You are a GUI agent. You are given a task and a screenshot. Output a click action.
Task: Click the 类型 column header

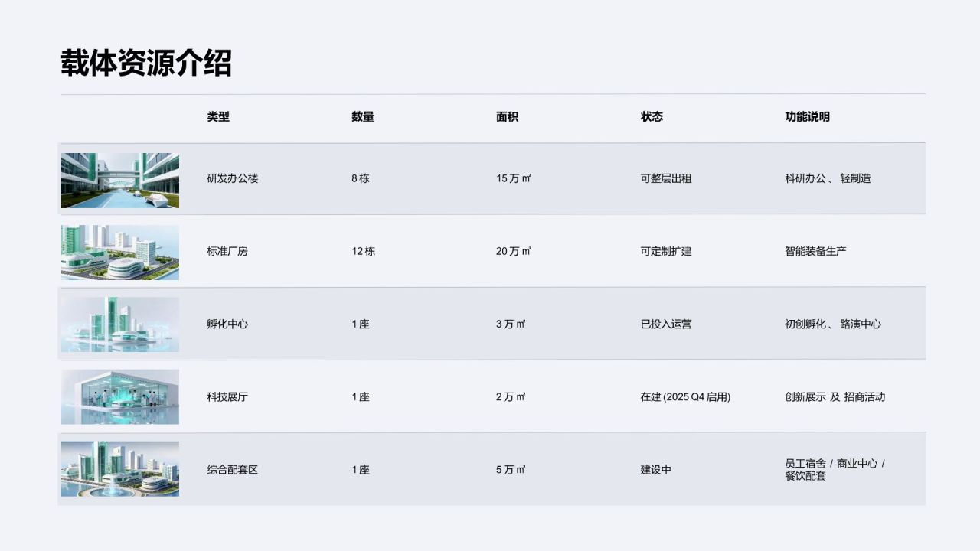coord(218,117)
